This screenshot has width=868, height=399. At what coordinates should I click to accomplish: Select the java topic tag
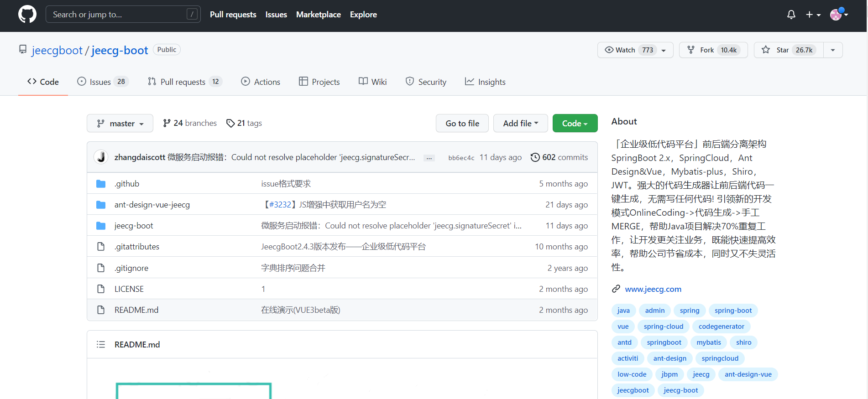623,311
